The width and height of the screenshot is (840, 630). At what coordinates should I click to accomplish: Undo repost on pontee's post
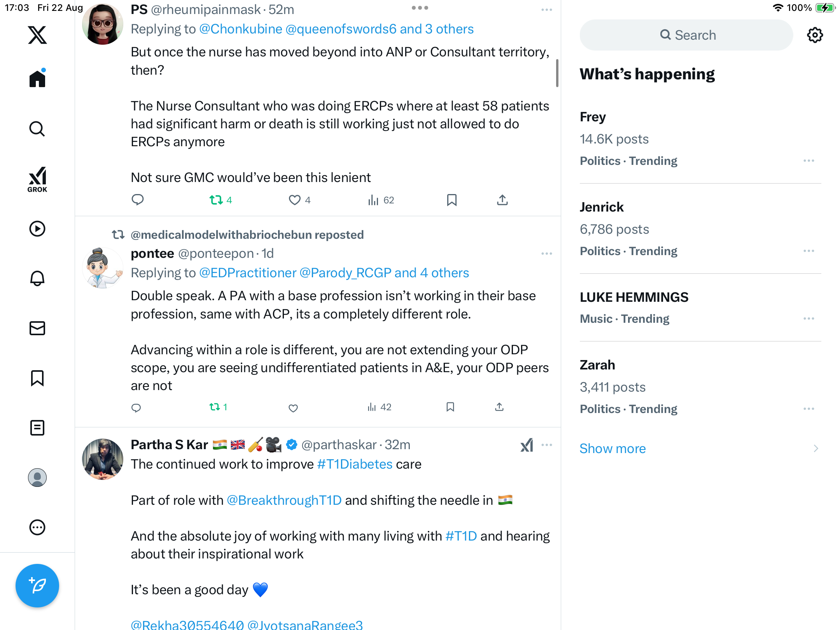point(215,407)
